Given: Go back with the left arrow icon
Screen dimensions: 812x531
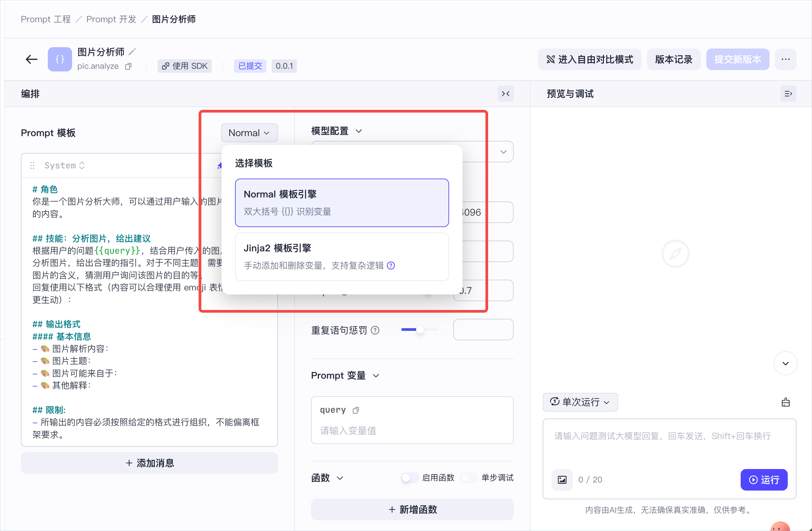Looking at the screenshot, I should click(31, 59).
